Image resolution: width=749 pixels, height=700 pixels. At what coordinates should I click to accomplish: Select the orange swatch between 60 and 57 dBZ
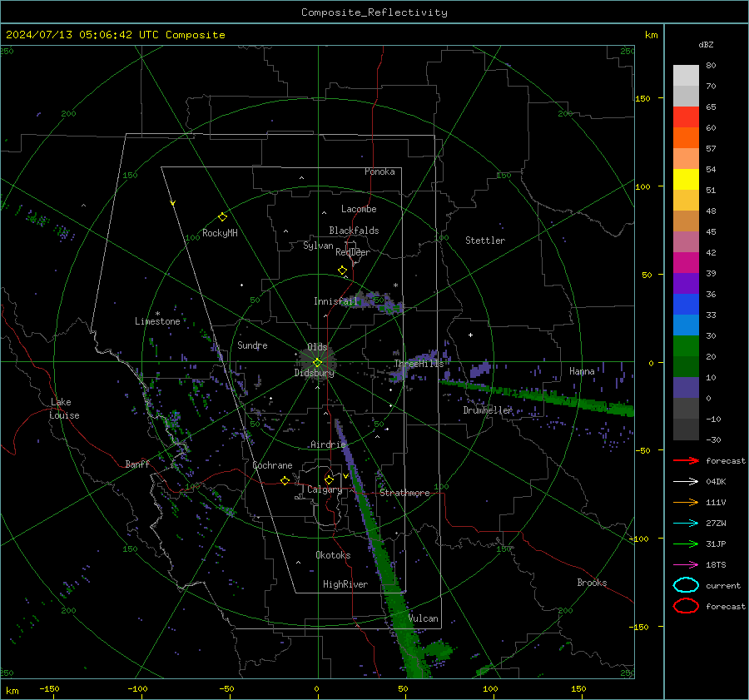tap(686, 138)
